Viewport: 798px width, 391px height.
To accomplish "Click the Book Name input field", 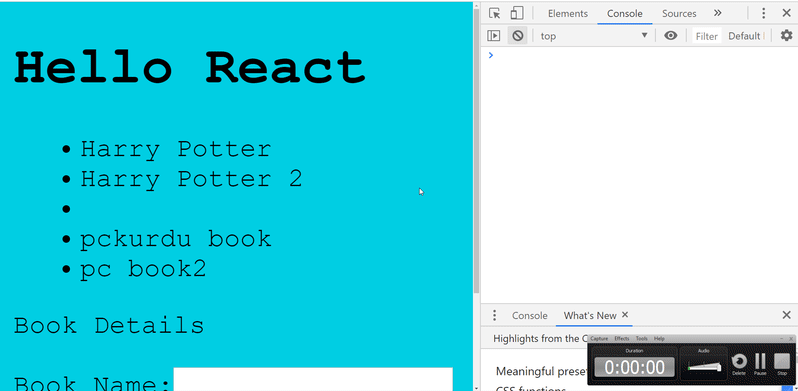I will [x=313, y=379].
